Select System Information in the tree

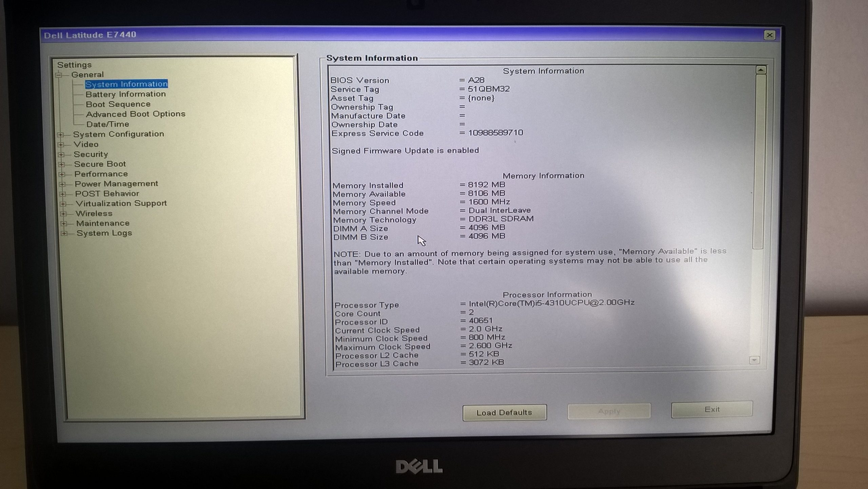tap(126, 84)
